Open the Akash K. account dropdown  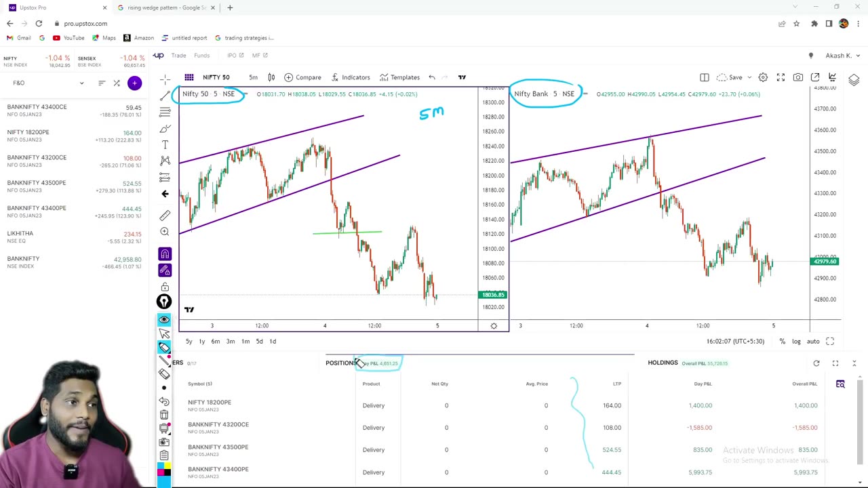[843, 56]
